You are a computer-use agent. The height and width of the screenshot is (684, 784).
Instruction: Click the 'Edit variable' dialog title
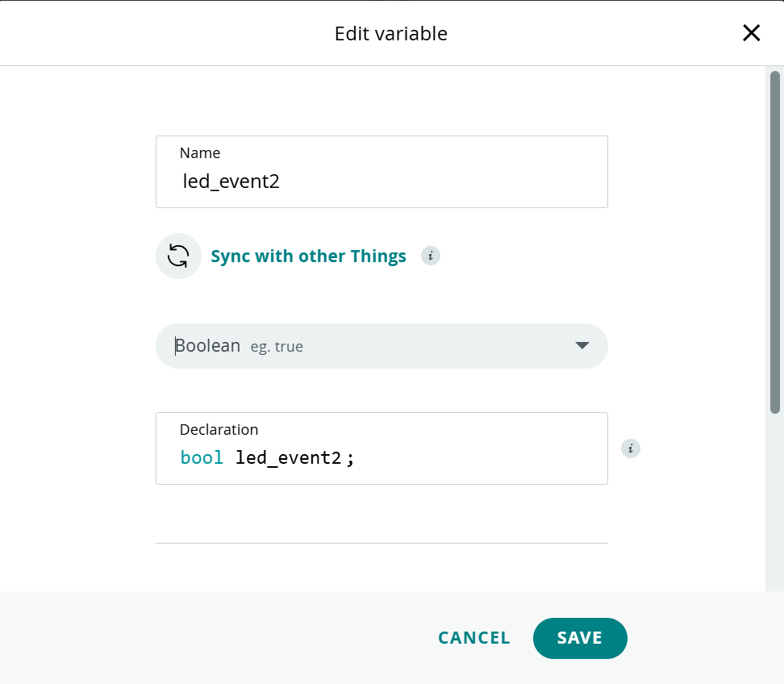click(391, 34)
